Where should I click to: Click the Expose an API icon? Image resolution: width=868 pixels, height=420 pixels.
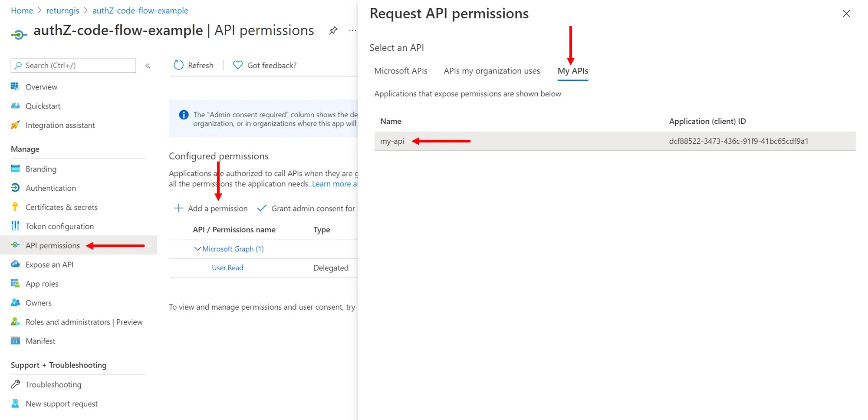click(x=15, y=264)
